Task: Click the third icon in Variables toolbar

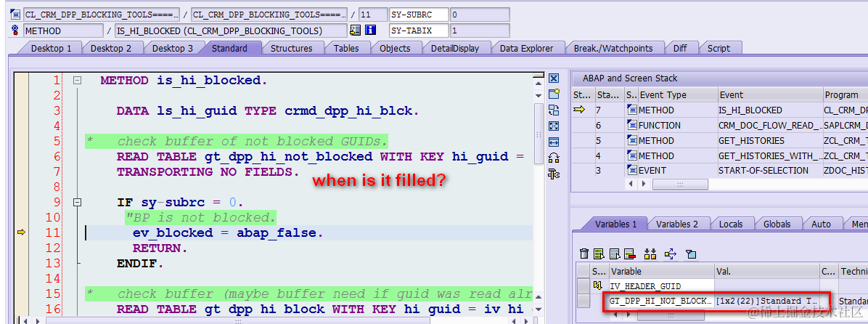Action: coord(614,254)
